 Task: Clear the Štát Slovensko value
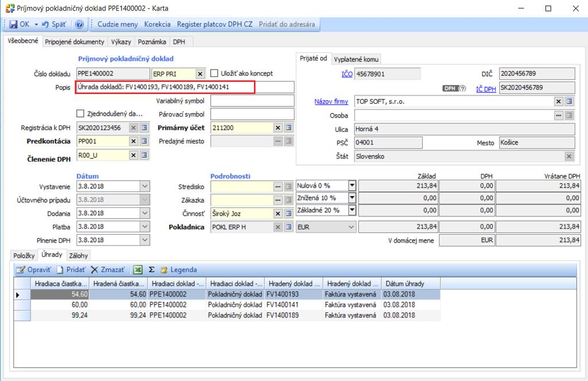[x=569, y=157]
